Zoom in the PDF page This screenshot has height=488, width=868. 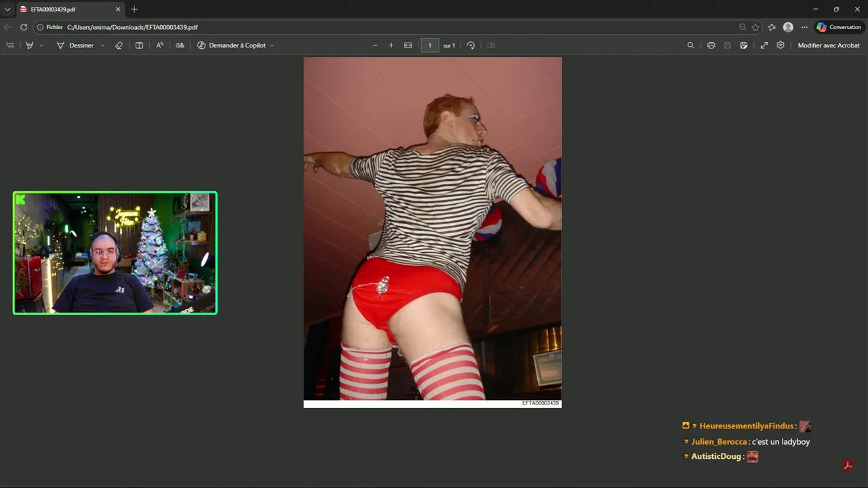click(391, 45)
